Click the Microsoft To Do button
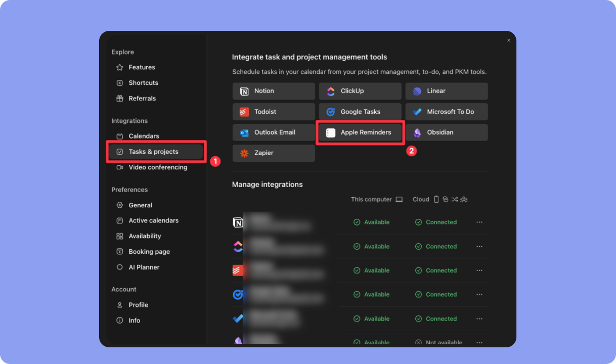The image size is (616, 364). 447,112
